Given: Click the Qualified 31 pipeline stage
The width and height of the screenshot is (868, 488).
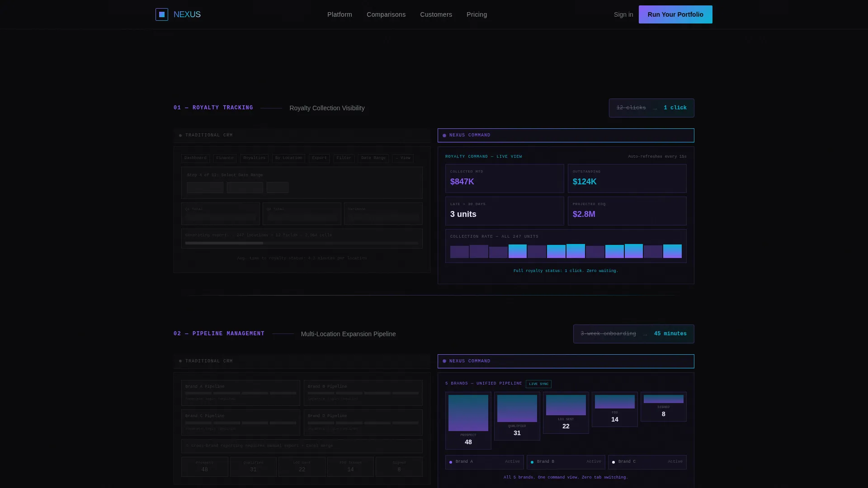Looking at the screenshot, I should tap(517, 416).
